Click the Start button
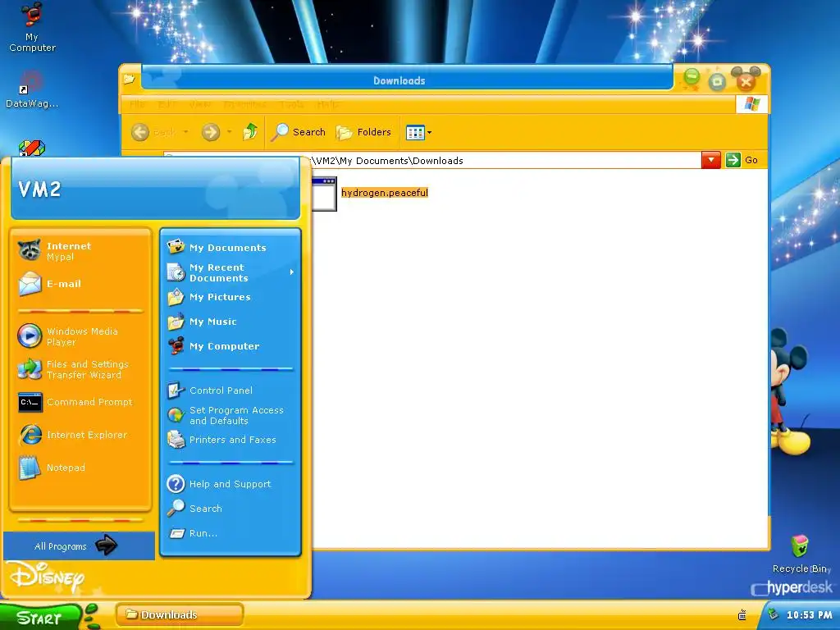 [x=40, y=617]
